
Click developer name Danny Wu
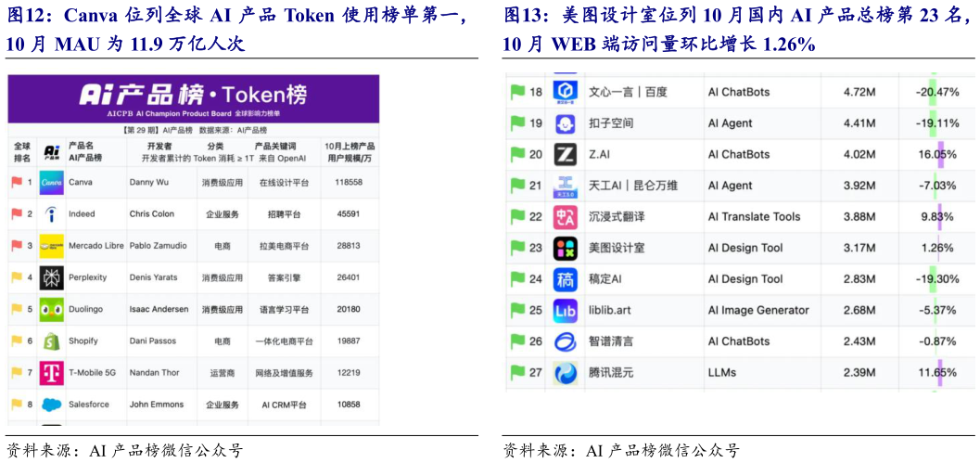tap(150, 183)
